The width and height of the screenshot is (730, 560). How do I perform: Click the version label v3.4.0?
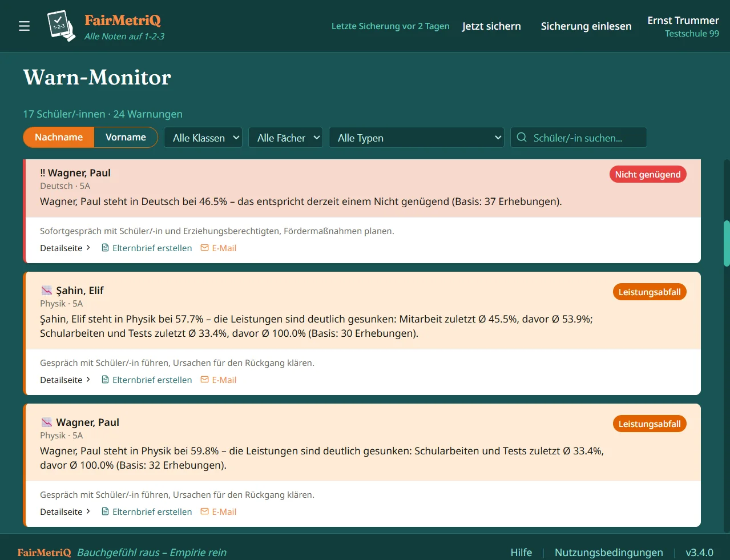pyautogui.click(x=699, y=552)
